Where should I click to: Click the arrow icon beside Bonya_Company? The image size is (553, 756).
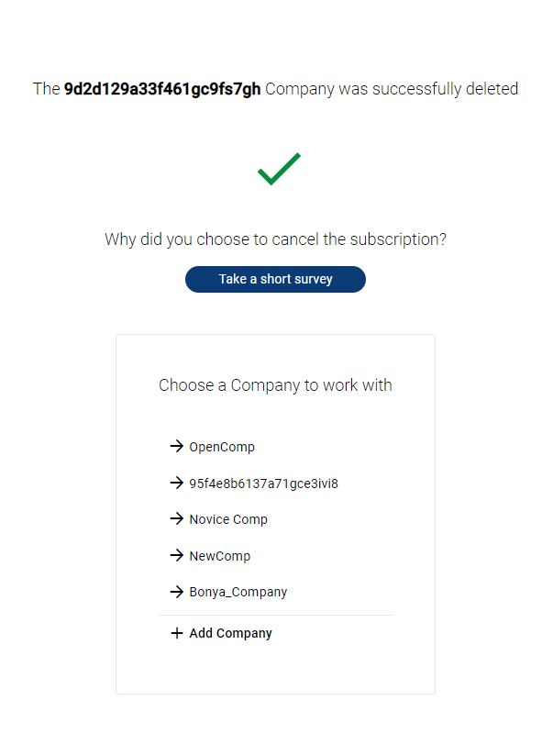coord(177,592)
